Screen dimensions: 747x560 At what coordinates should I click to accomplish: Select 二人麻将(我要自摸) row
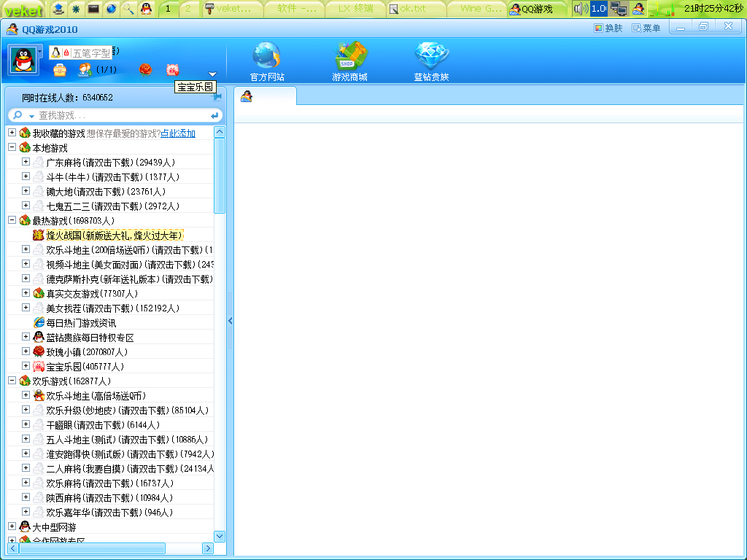tap(130, 469)
